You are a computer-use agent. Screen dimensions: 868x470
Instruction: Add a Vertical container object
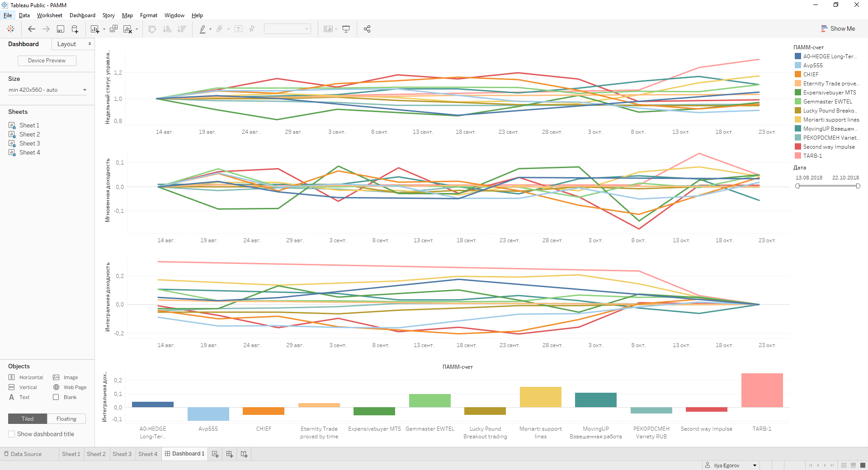point(23,387)
